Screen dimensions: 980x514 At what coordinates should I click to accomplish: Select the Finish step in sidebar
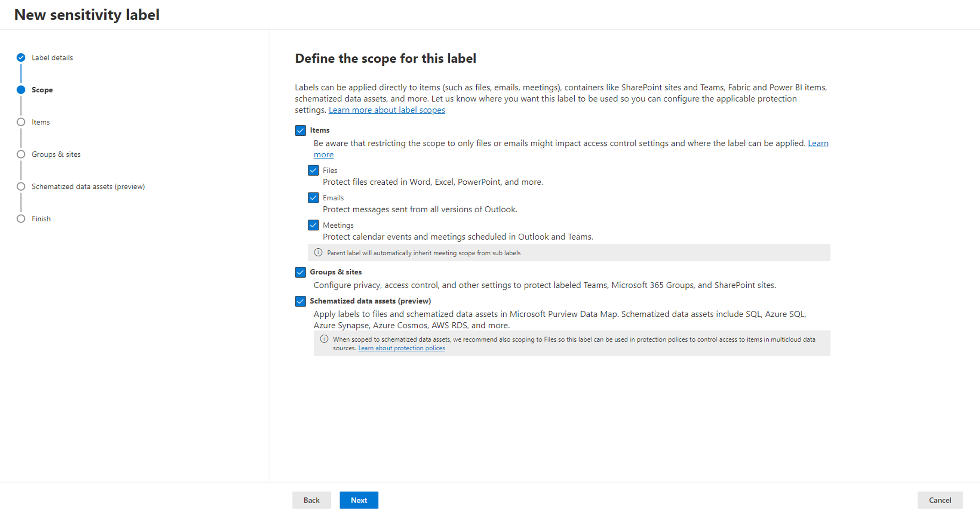click(x=40, y=219)
